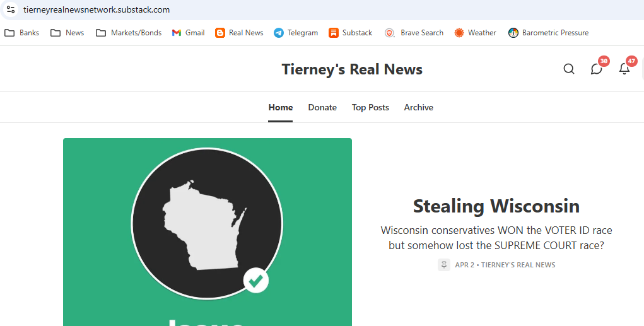Switch to the Top Posts tab
Image resolution: width=644 pixels, height=326 pixels.
point(370,107)
